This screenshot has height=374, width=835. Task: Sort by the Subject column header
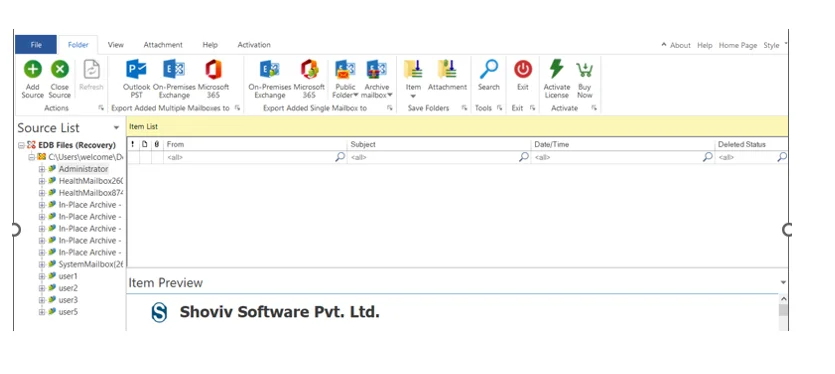(x=439, y=144)
